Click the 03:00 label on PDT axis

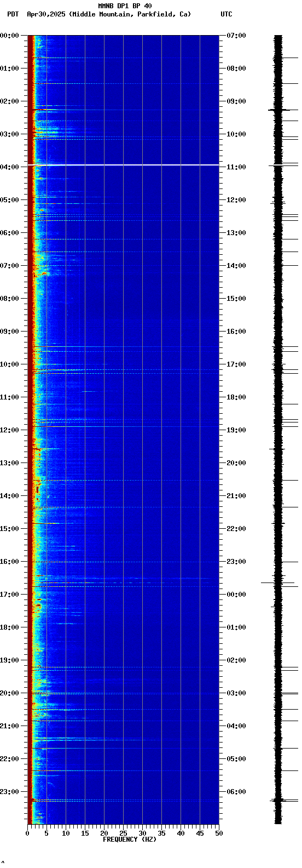click(x=10, y=134)
